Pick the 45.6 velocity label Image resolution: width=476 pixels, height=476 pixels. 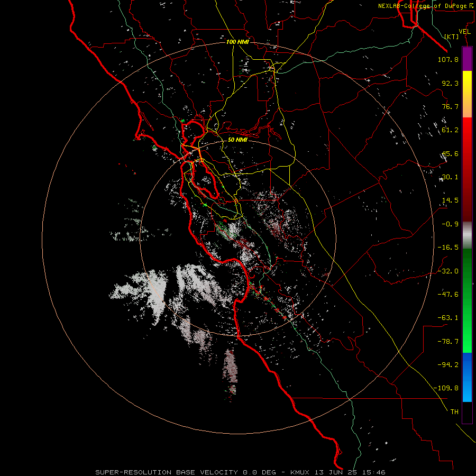pyautogui.click(x=450, y=153)
